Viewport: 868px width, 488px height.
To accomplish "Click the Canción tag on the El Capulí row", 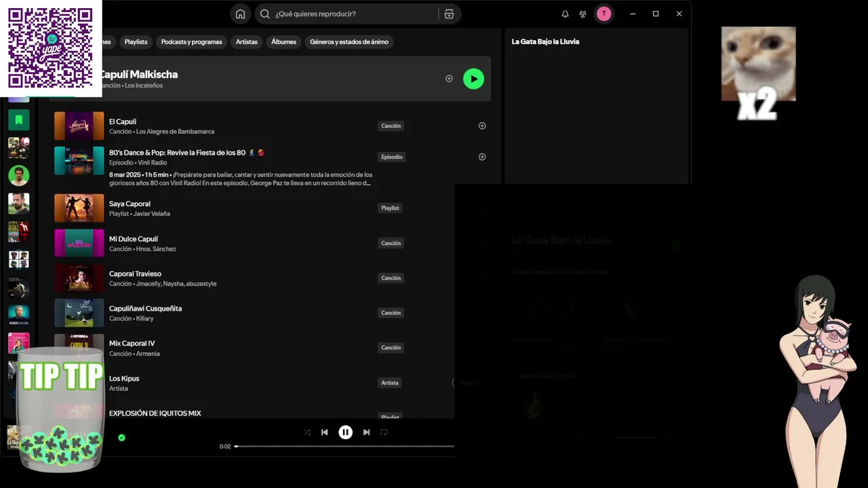I will (x=391, y=126).
